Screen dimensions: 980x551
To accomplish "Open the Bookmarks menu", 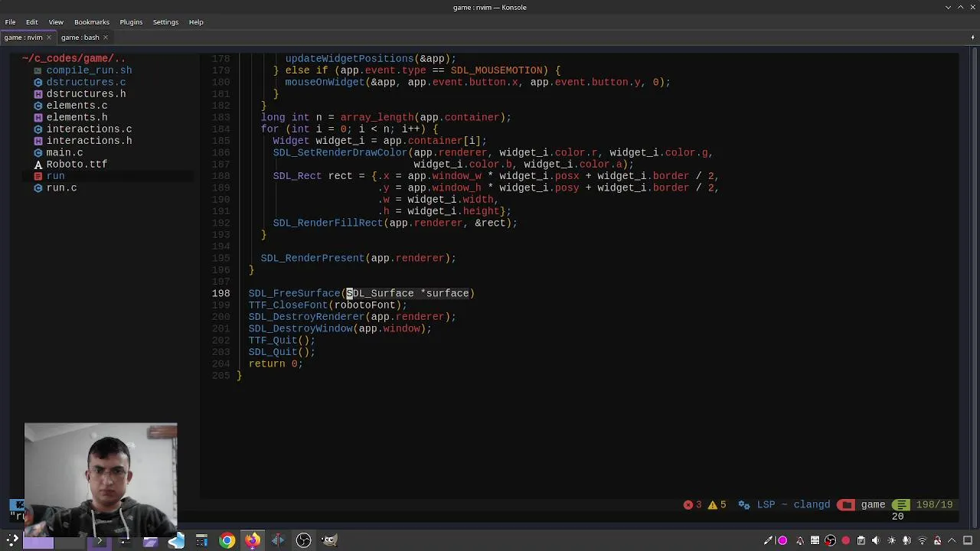I will point(92,22).
